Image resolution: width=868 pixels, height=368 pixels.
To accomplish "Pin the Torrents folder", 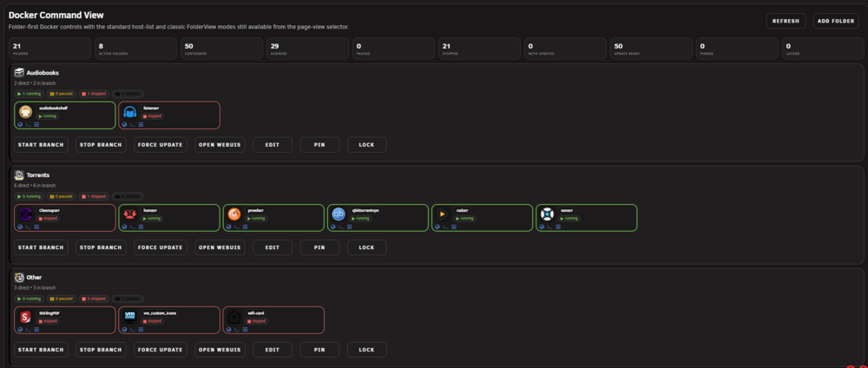I will point(319,247).
